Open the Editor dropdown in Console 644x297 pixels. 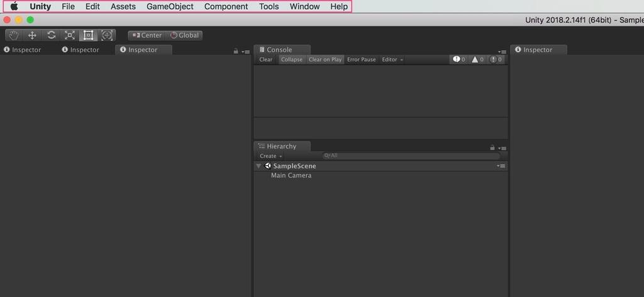(392, 60)
